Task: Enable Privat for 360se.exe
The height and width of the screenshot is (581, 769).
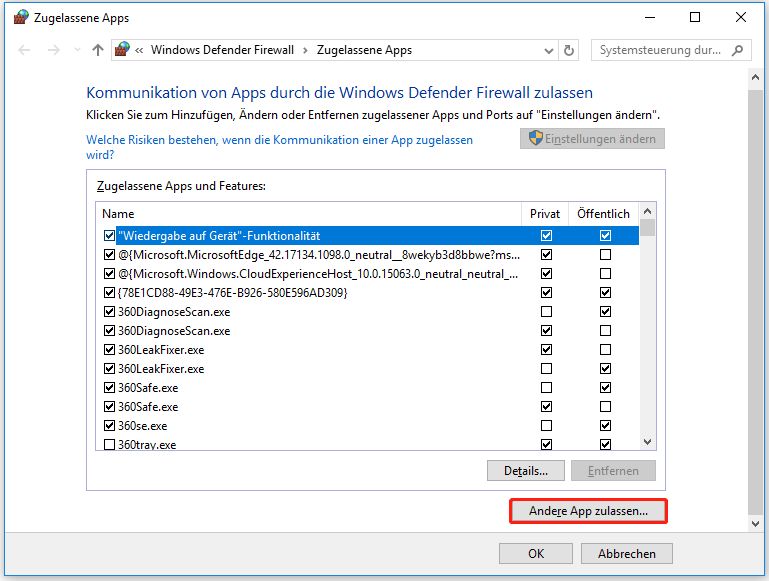Action: pos(546,425)
